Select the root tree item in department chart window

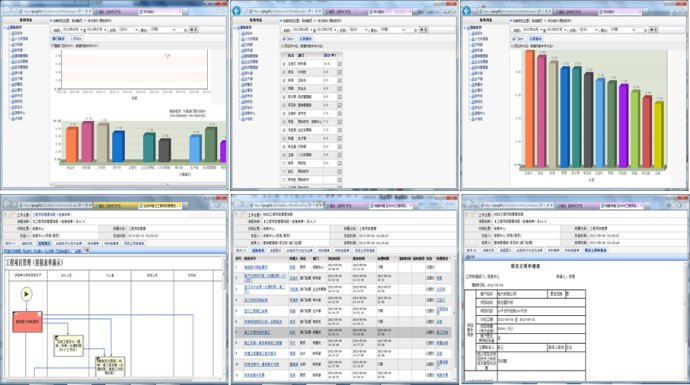pos(15,28)
